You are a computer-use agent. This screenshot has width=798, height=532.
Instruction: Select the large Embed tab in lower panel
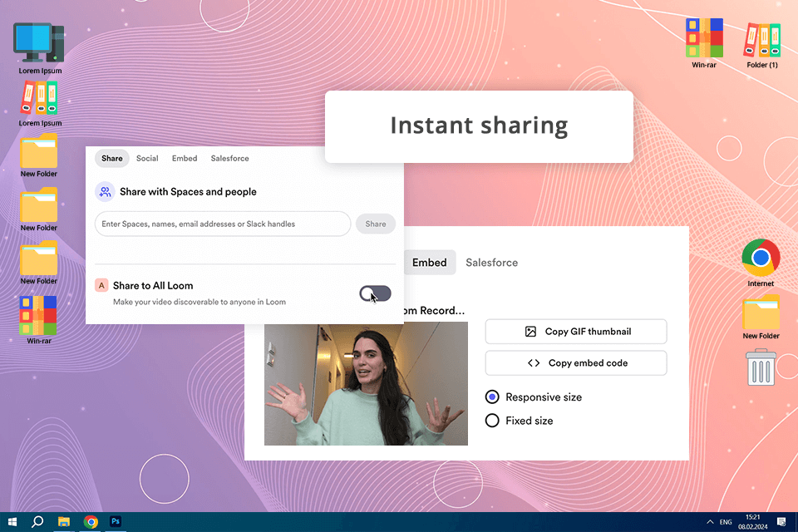click(430, 263)
